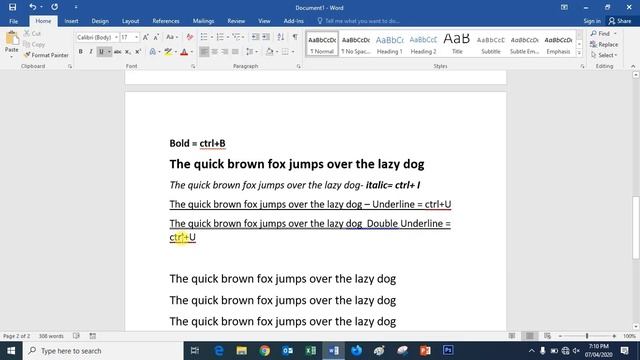Switch to Review ribbon tab
Viewport: 640px width, 360px height.
coord(236,21)
